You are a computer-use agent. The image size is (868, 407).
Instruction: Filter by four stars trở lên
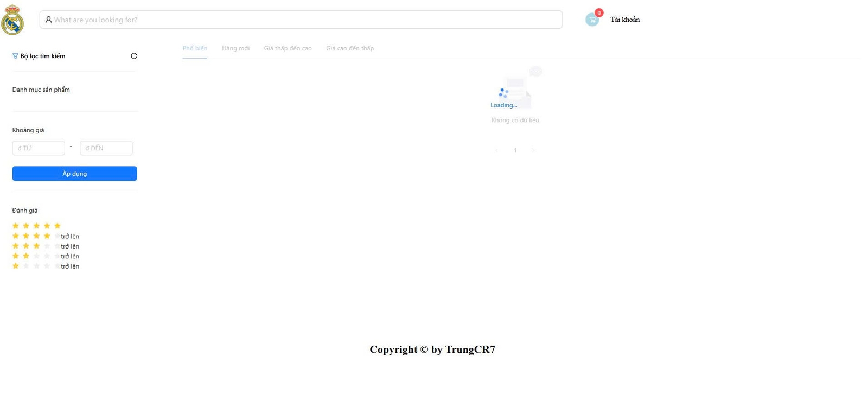46,236
